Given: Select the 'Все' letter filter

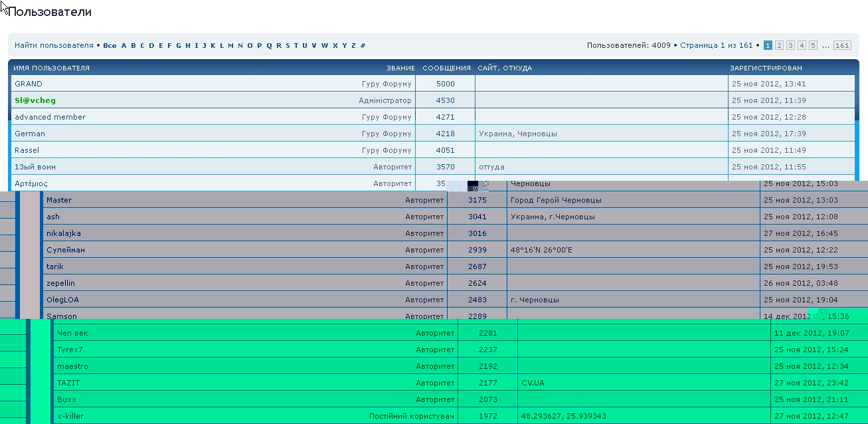Looking at the screenshot, I should (110, 46).
